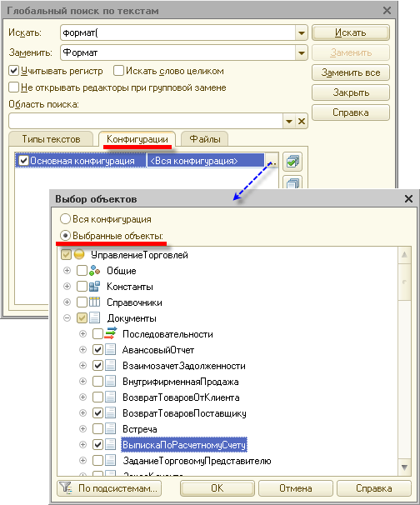Expand the Справочники tree node

[x=67, y=302]
